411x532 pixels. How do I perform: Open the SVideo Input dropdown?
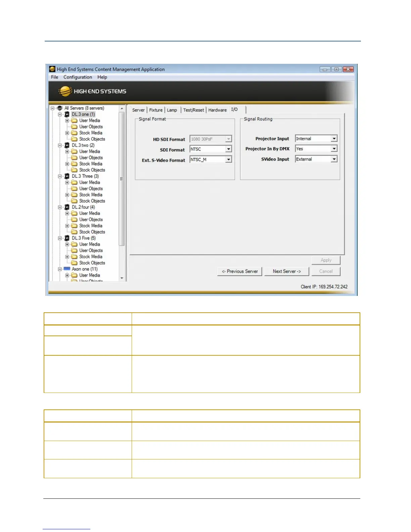point(334,159)
